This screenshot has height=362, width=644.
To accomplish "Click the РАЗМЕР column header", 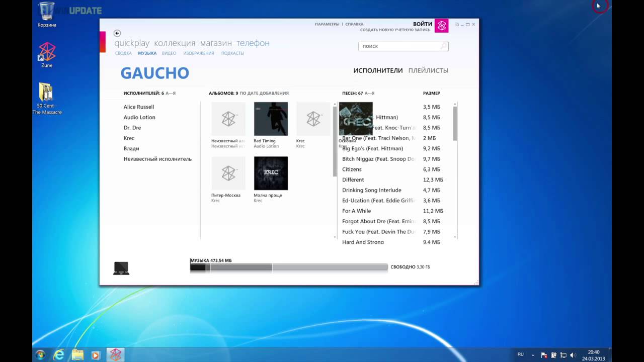I will [x=432, y=94].
